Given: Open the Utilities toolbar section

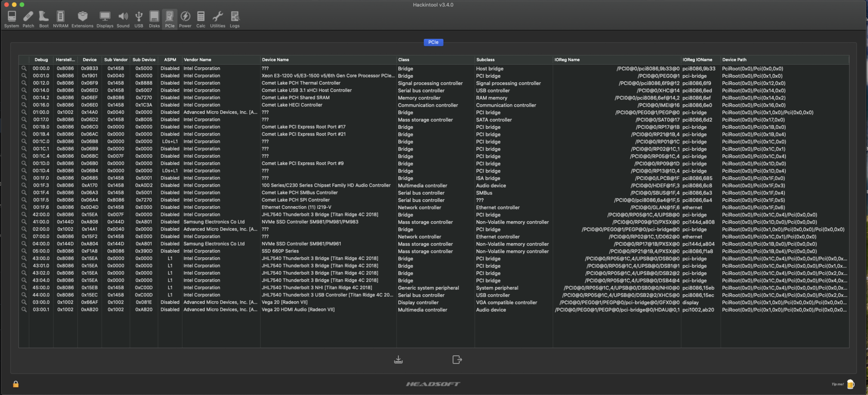Looking at the screenshot, I should point(217,19).
